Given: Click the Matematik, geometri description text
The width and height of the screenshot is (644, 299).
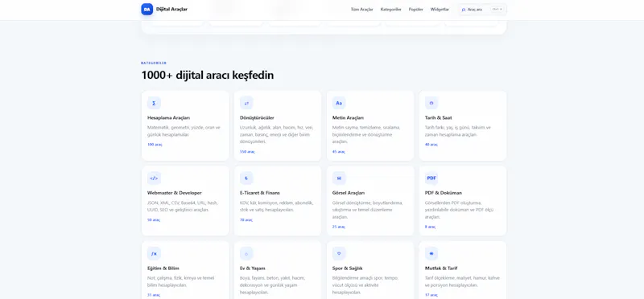Looking at the screenshot, I should (184, 131).
